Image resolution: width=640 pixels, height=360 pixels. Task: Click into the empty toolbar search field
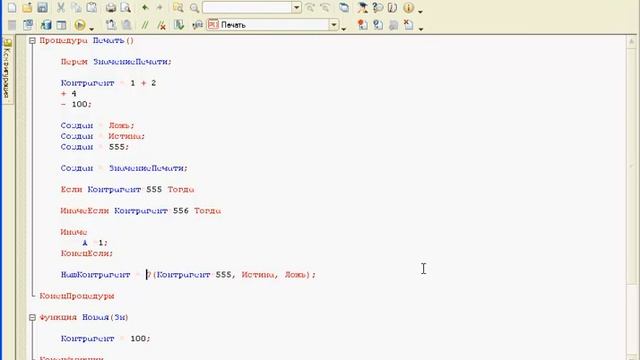tap(247, 7)
